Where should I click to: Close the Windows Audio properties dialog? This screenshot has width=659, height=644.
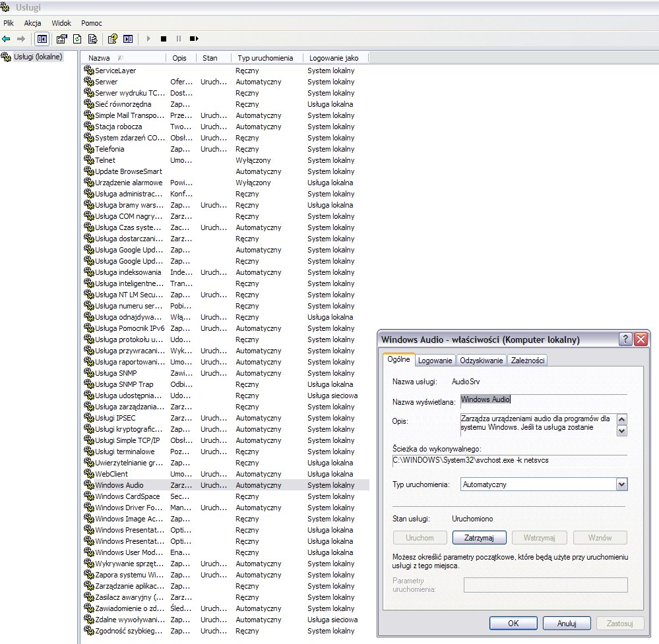pyautogui.click(x=641, y=339)
